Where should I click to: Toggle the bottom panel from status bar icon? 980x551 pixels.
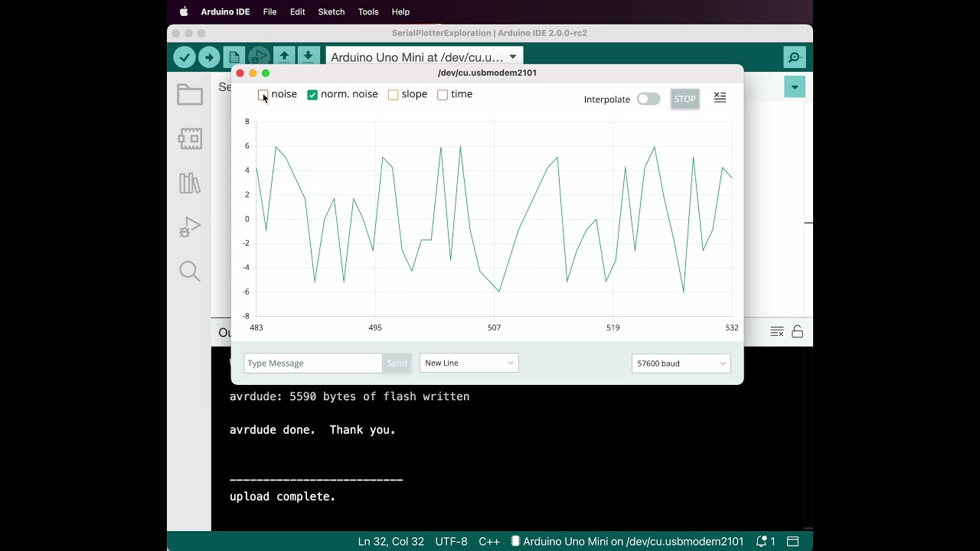coord(793,541)
